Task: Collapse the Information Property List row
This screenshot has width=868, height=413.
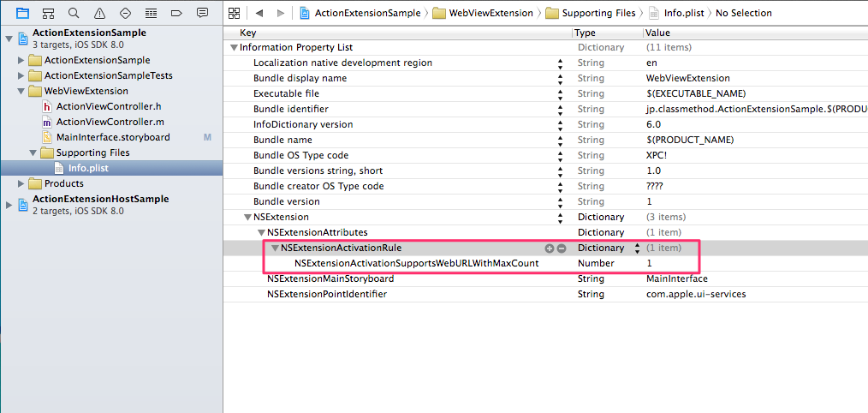Action: point(235,48)
